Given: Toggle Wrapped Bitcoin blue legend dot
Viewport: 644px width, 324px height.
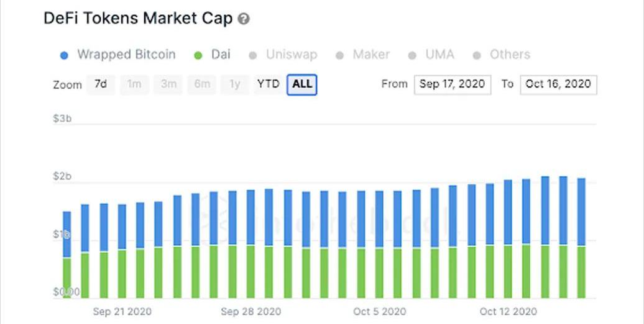Looking at the screenshot, I should click(64, 55).
